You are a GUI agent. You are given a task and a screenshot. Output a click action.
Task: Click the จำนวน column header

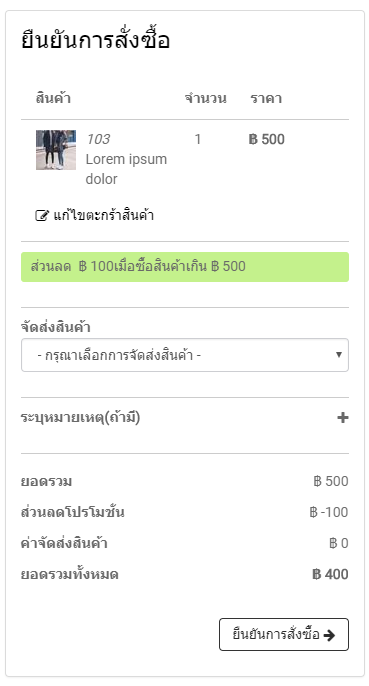206,98
